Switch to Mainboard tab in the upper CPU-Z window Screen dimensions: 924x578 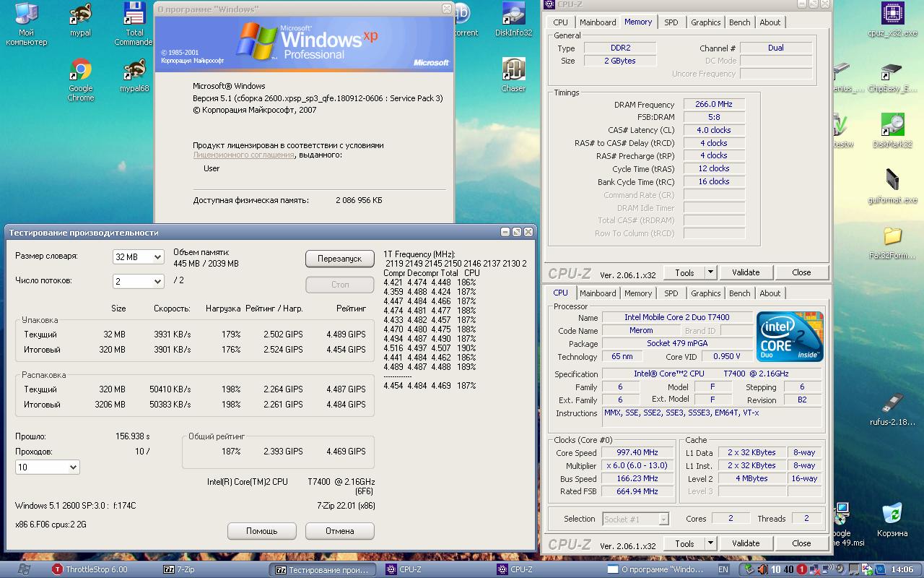coord(598,22)
